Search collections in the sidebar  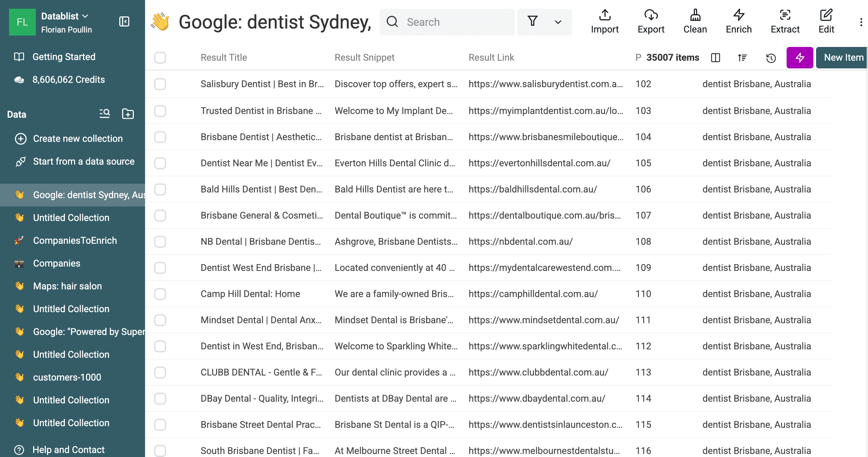pyautogui.click(x=105, y=114)
